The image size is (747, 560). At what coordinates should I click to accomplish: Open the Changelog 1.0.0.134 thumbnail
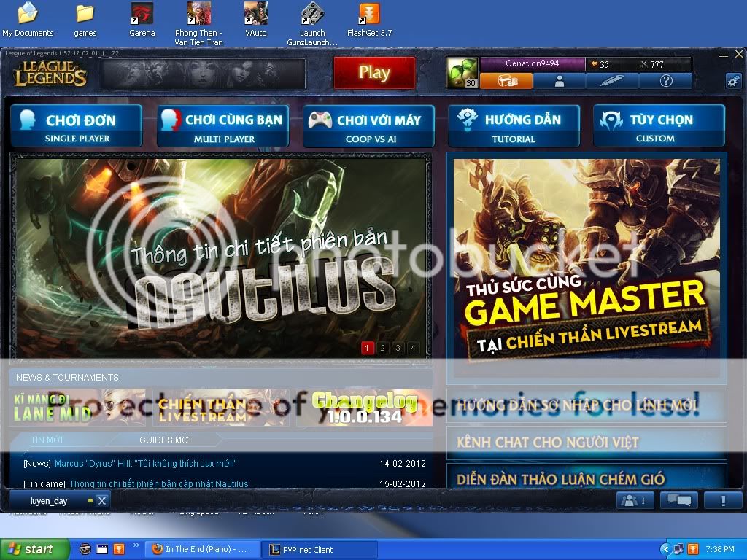[365, 408]
